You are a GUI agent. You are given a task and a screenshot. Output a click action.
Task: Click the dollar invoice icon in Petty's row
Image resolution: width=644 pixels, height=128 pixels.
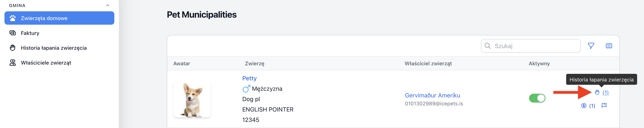[584, 106]
